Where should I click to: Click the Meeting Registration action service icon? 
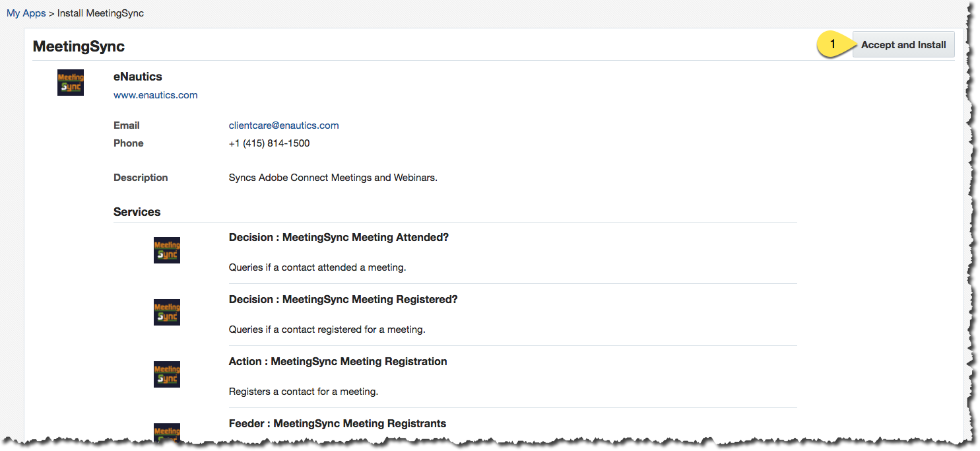167,374
